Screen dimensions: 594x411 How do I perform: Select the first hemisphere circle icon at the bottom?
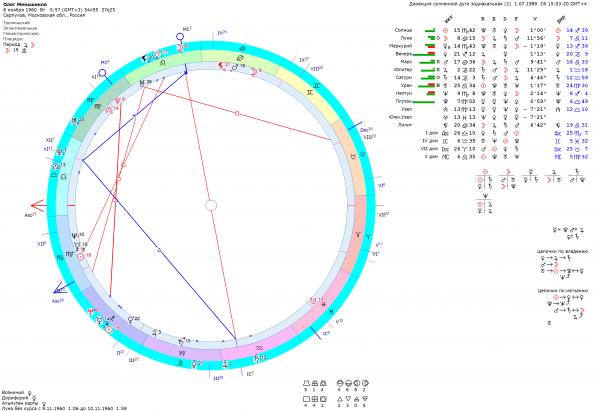point(340,383)
